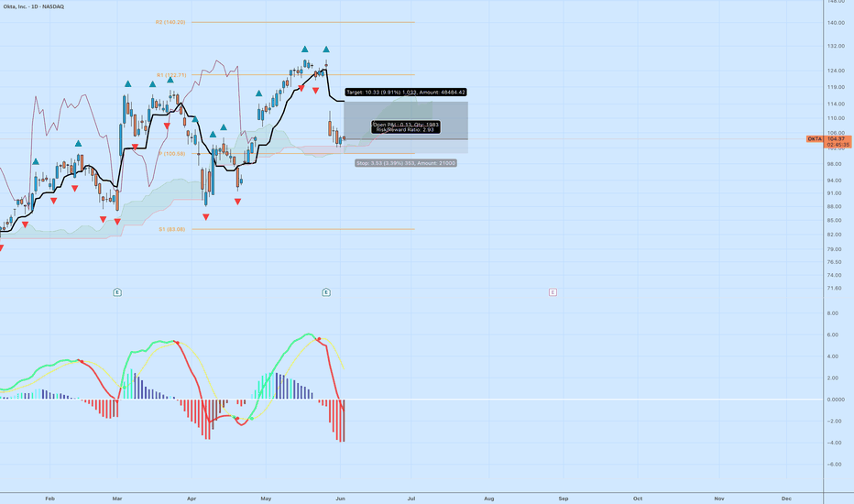Viewport: 854px width, 504px height.
Task: Click the Aug label on time axis
Action: tap(489, 499)
